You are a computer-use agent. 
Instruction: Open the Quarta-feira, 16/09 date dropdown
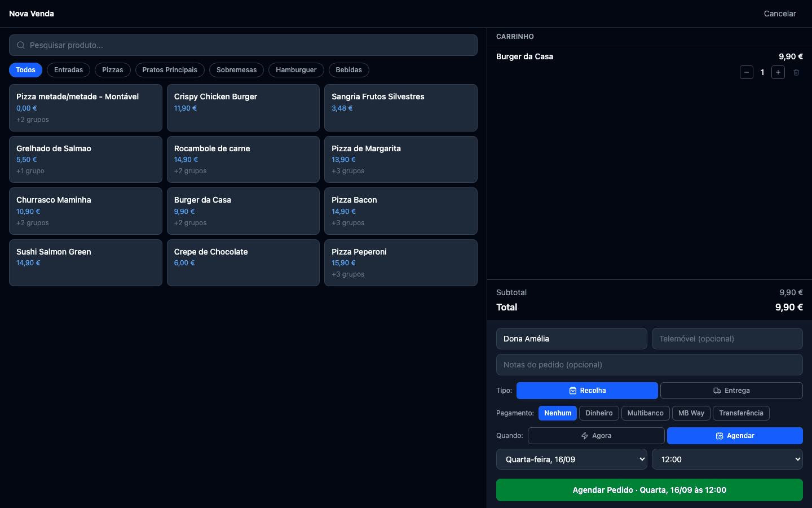(x=572, y=459)
